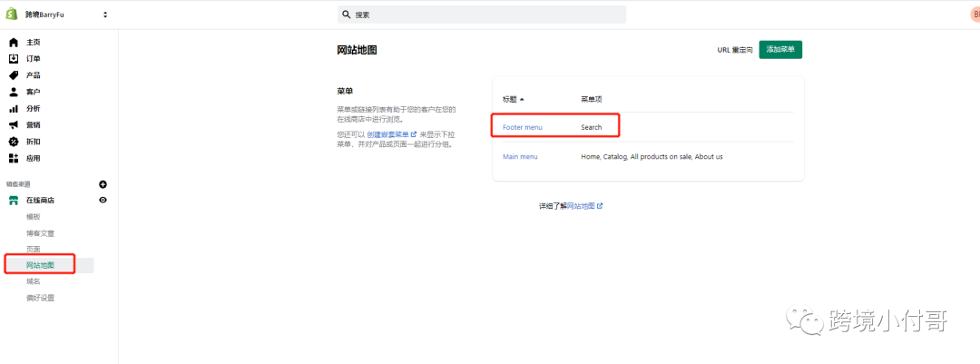980x364 pixels.
Task: Click the Search menu item text
Action: coord(592,127)
